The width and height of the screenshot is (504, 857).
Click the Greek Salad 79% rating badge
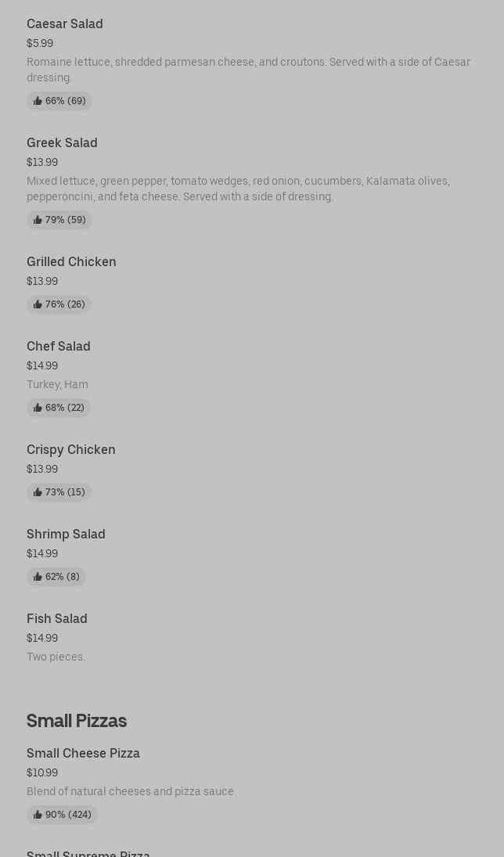tap(59, 220)
